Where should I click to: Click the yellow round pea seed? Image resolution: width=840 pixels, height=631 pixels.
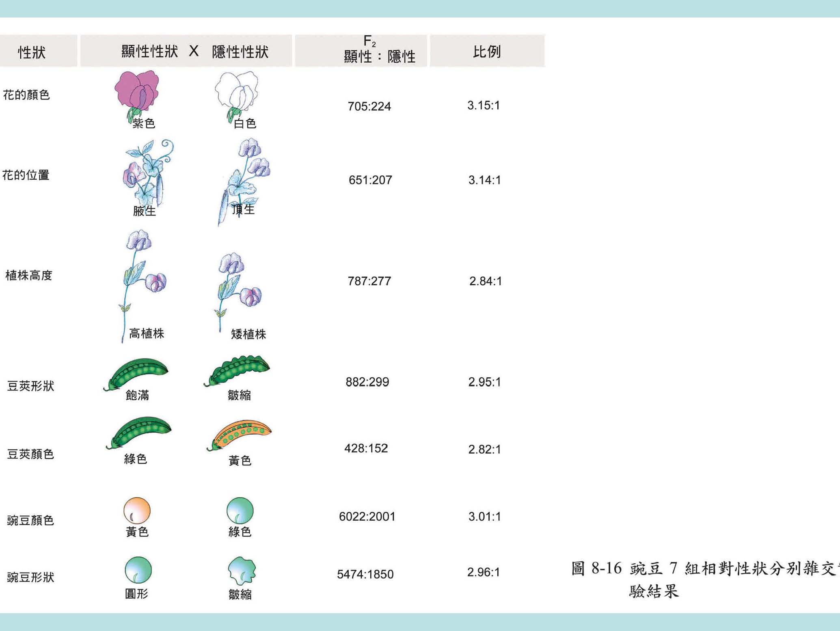coord(137,510)
